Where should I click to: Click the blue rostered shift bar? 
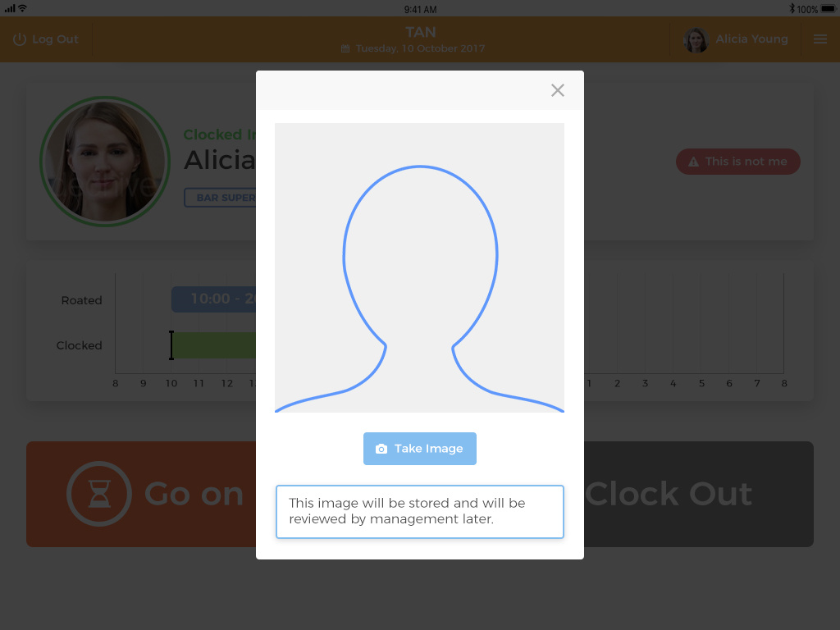tap(213, 299)
